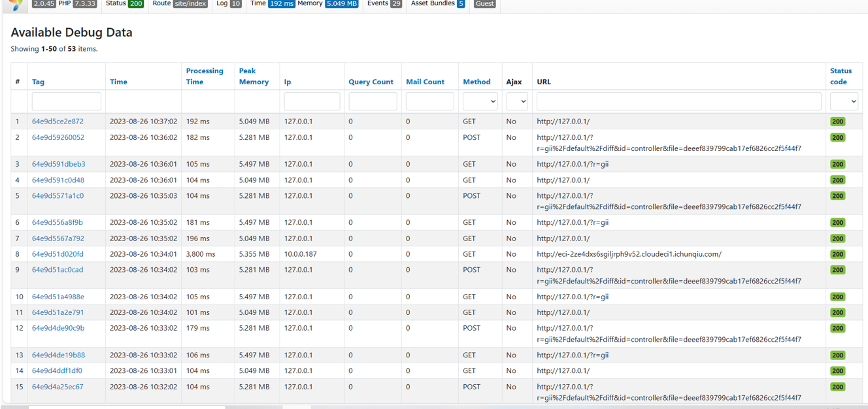Image resolution: width=868 pixels, height=409 pixels.
Task: Open debug tag 64e9d591dbeb3
Action: click(59, 165)
